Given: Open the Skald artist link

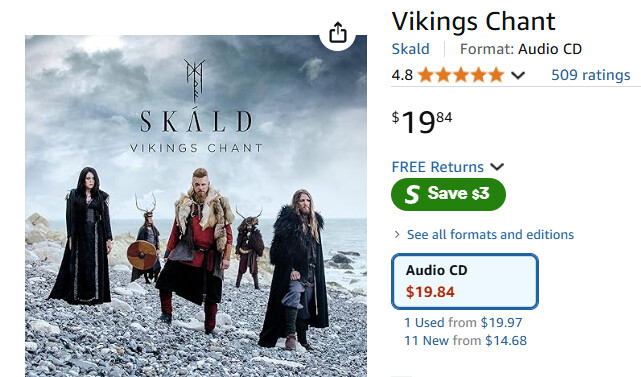Looking at the screenshot, I should tap(410, 49).
